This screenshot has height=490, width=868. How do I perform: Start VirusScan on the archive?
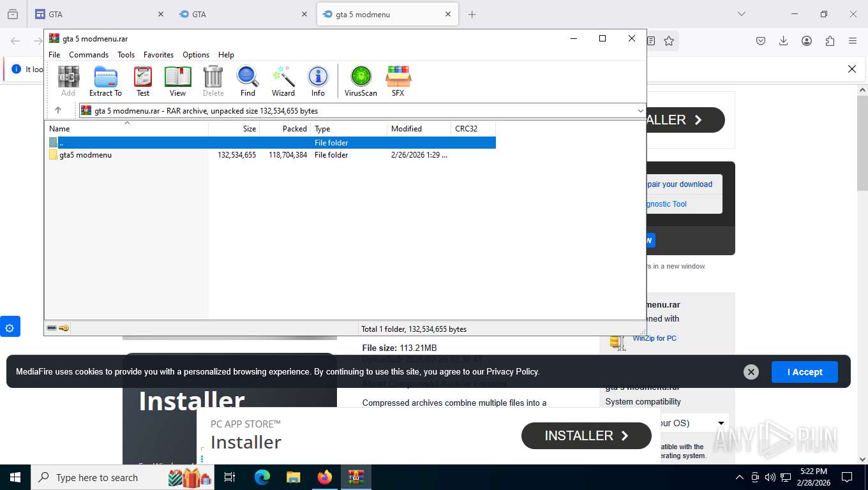click(x=361, y=81)
